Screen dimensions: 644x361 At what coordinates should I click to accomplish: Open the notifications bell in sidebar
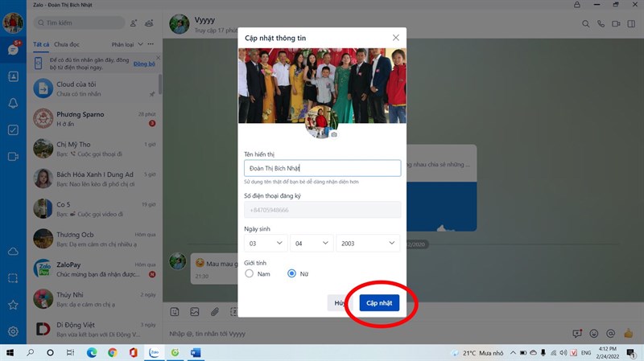[x=13, y=103]
